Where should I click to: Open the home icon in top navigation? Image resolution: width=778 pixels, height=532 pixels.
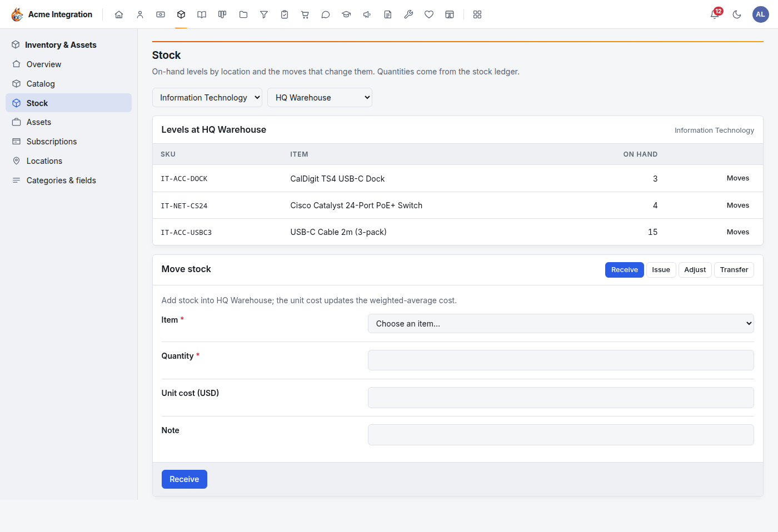click(119, 14)
